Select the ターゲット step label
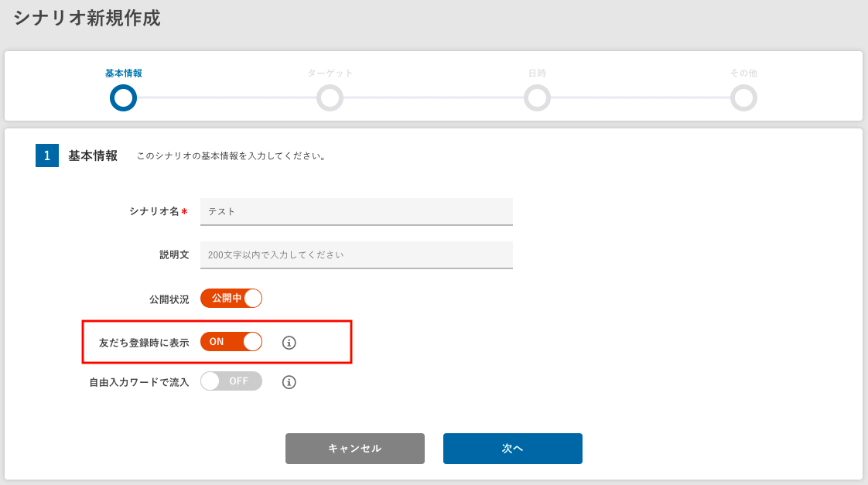The width and height of the screenshot is (868, 485). click(330, 73)
